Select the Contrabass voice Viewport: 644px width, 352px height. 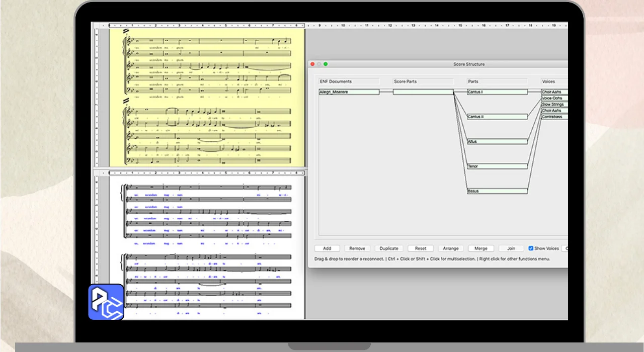coord(554,117)
